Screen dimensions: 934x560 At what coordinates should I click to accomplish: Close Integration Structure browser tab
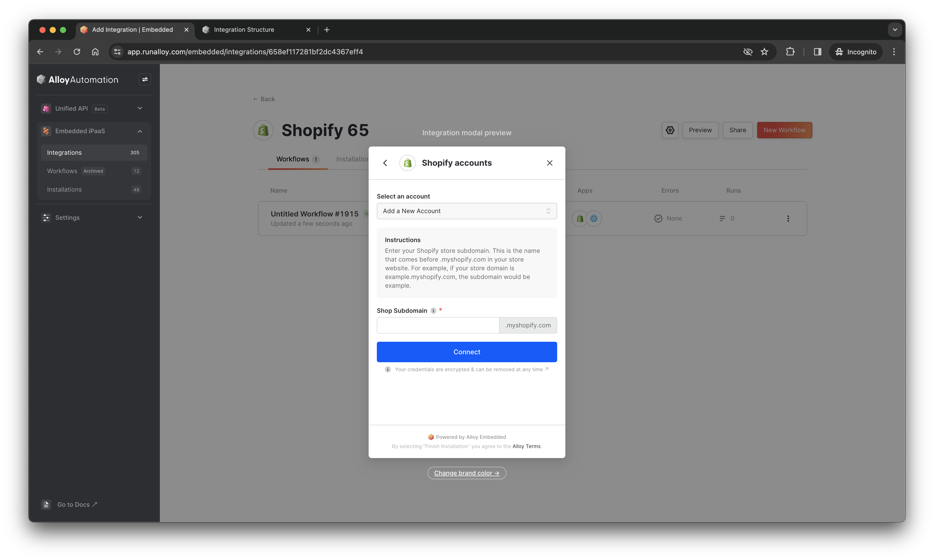click(308, 29)
